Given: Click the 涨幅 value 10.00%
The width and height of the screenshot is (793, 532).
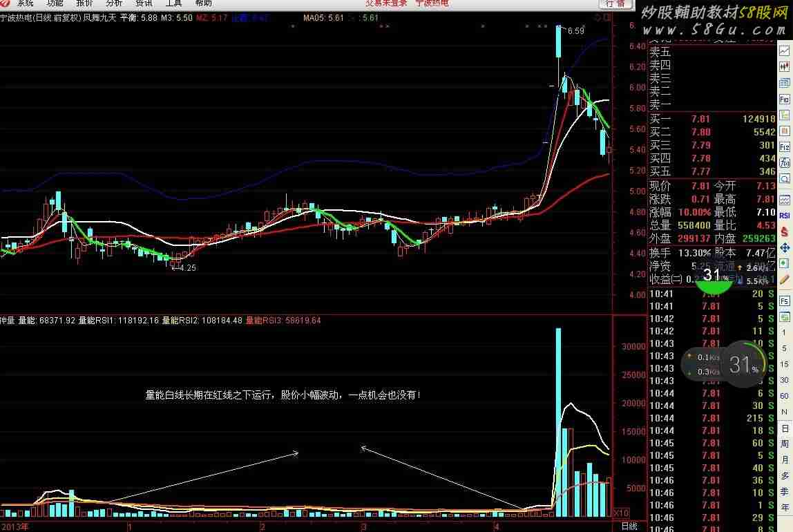Looking at the screenshot, I should click(x=694, y=212).
